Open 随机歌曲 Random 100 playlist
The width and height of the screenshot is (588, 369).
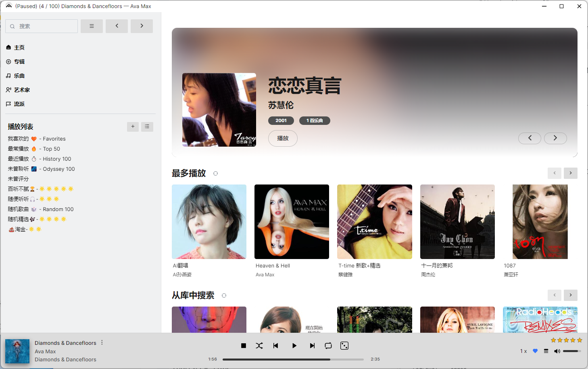(x=41, y=209)
